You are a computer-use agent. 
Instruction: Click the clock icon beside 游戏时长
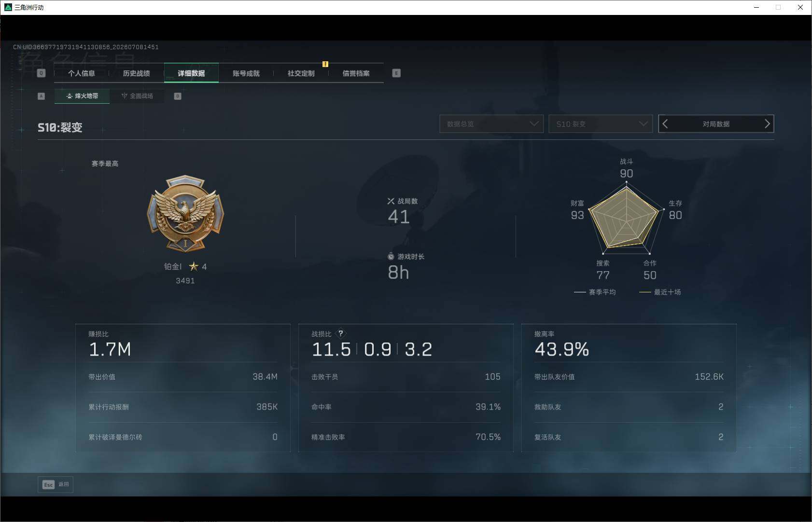(x=391, y=257)
